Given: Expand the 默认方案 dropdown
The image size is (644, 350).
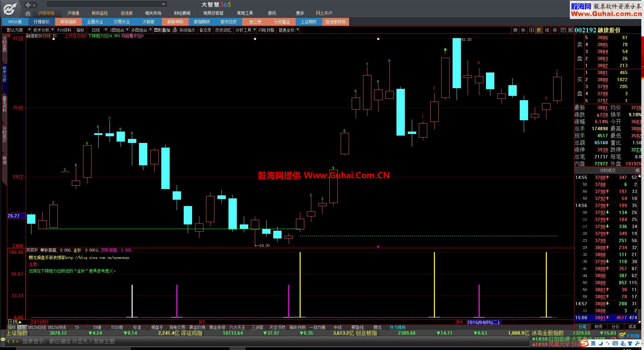Looking at the screenshot, I should coord(29,30).
